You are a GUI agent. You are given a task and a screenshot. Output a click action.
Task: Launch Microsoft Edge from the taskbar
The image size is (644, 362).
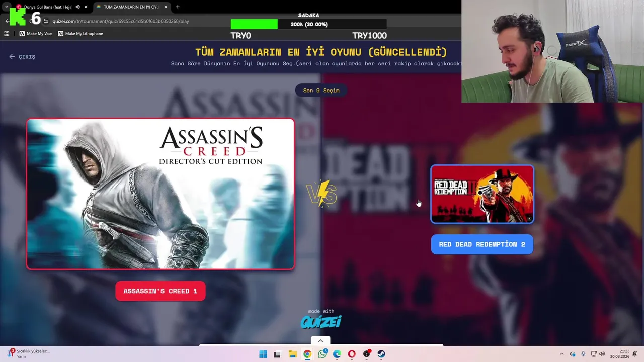point(337,354)
